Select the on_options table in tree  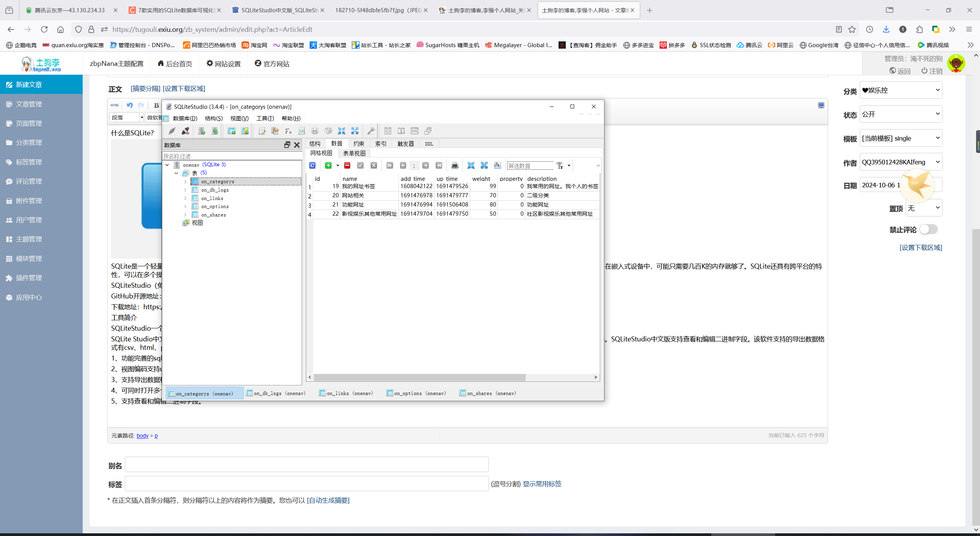(x=215, y=207)
